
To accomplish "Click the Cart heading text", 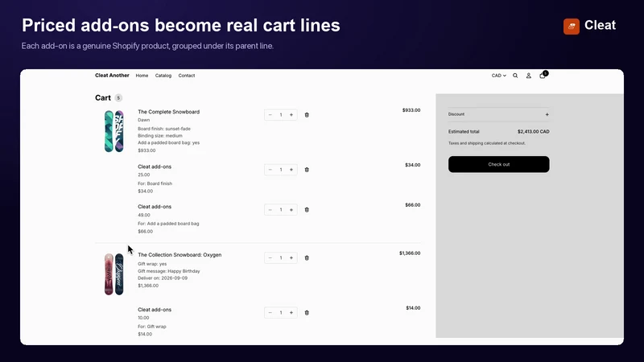I will 103,97.
